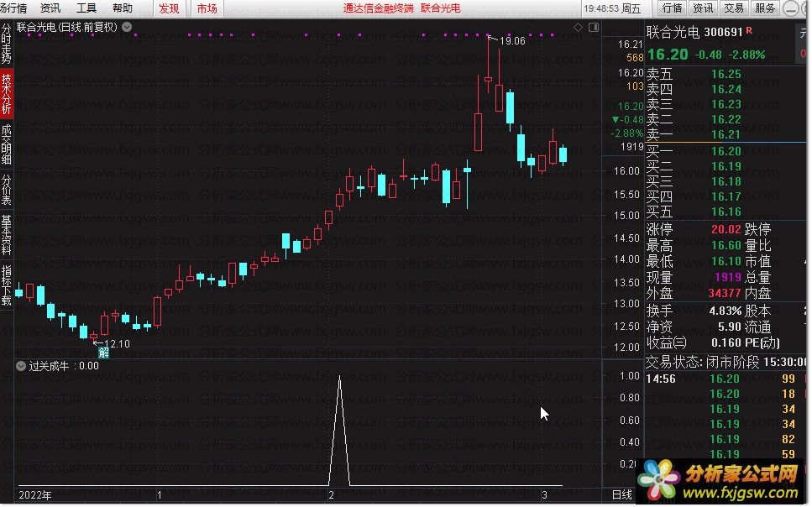The height and width of the screenshot is (507, 812).
Task: Click the clock 19:48:53 周五 in title bar
Action: [x=612, y=8]
